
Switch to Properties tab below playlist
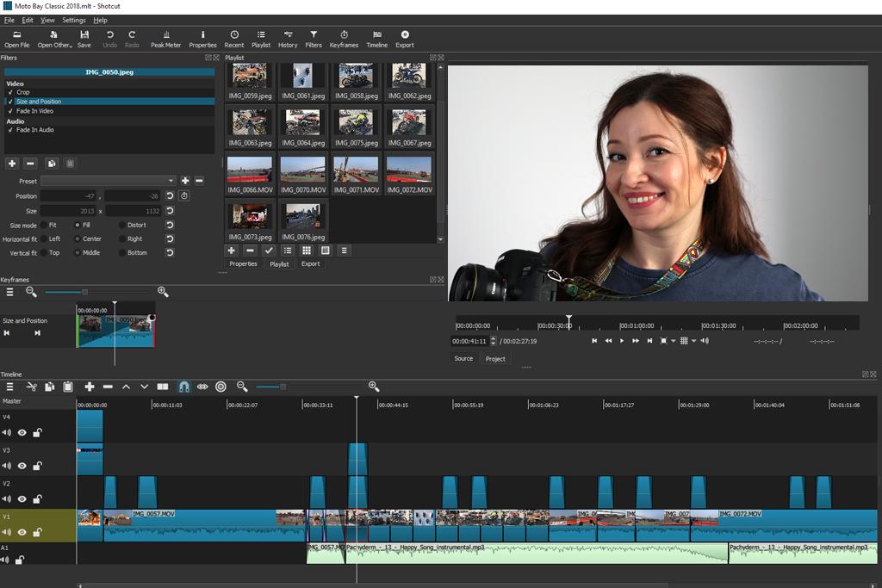pos(243,263)
